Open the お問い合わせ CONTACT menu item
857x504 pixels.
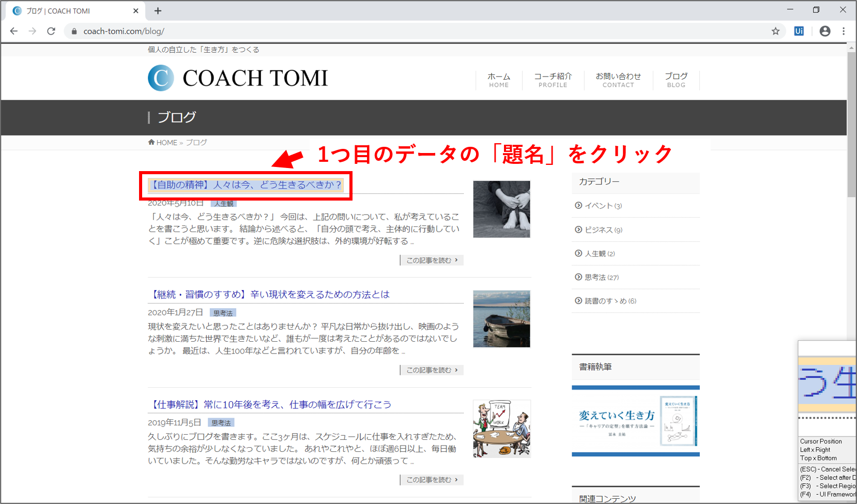[618, 80]
